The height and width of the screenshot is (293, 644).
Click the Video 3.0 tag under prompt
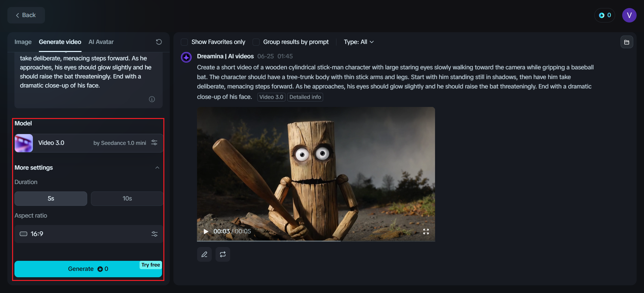pyautogui.click(x=271, y=97)
